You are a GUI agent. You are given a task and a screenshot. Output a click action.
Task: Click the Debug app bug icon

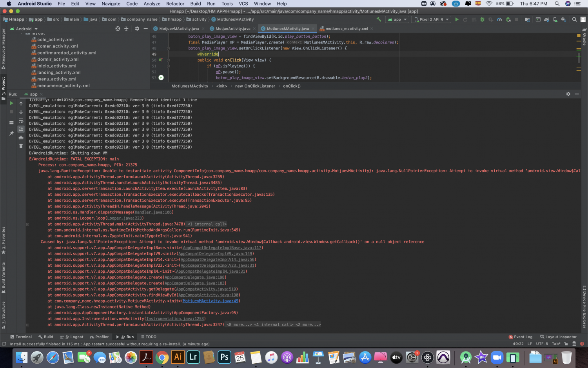(482, 19)
